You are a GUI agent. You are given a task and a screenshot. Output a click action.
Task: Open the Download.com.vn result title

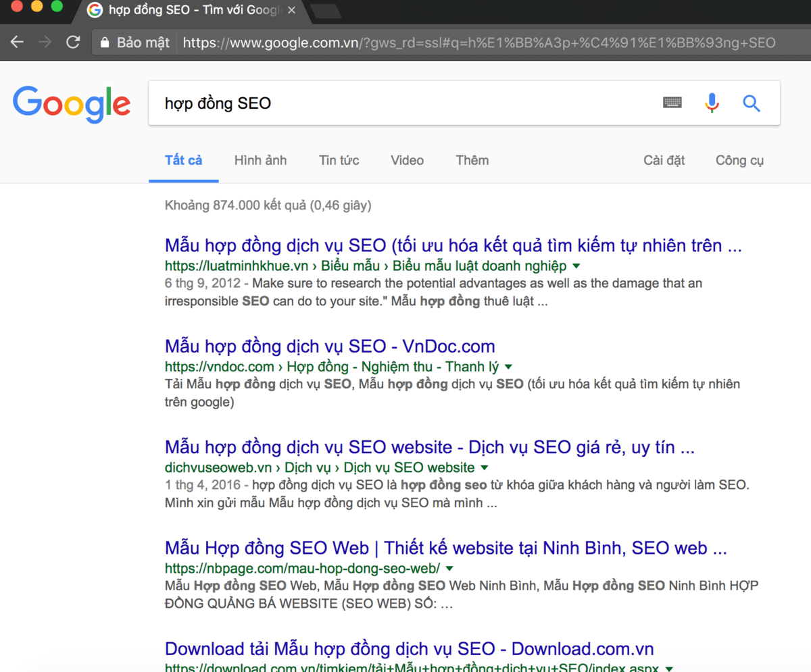pyautogui.click(x=410, y=649)
